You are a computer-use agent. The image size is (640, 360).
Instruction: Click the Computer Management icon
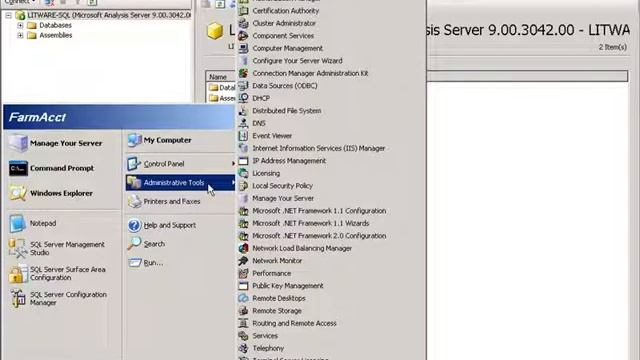pyautogui.click(x=243, y=48)
